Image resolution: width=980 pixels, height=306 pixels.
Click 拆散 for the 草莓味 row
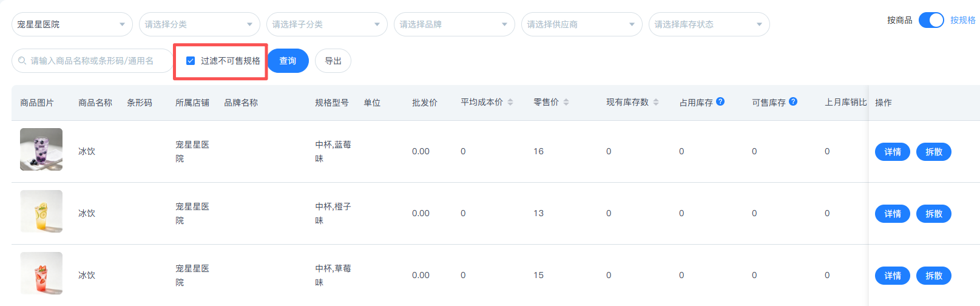click(934, 276)
